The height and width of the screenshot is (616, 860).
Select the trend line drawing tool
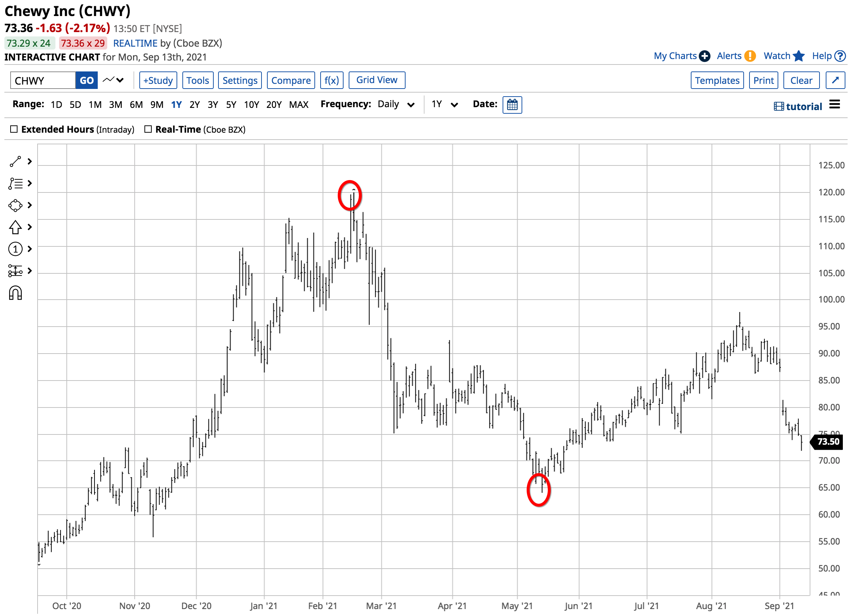tap(15, 161)
